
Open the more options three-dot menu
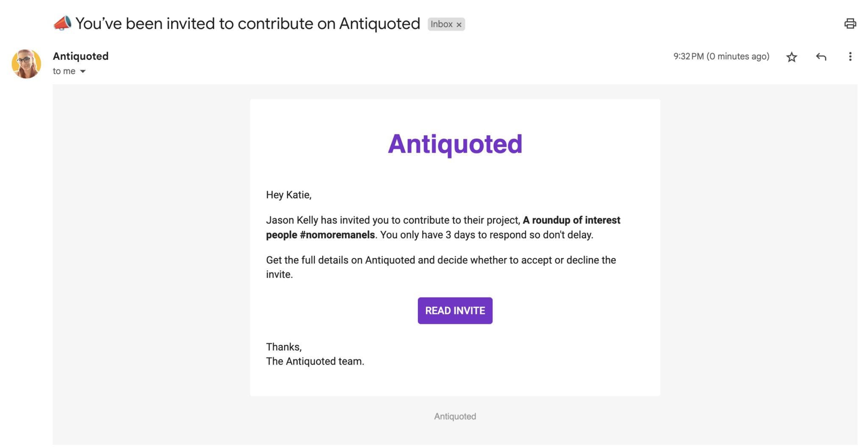[x=850, y=56]
